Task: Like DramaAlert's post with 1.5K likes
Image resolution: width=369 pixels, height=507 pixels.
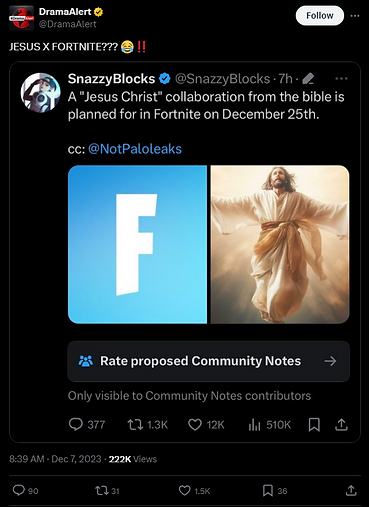Action: pos(194,491)
